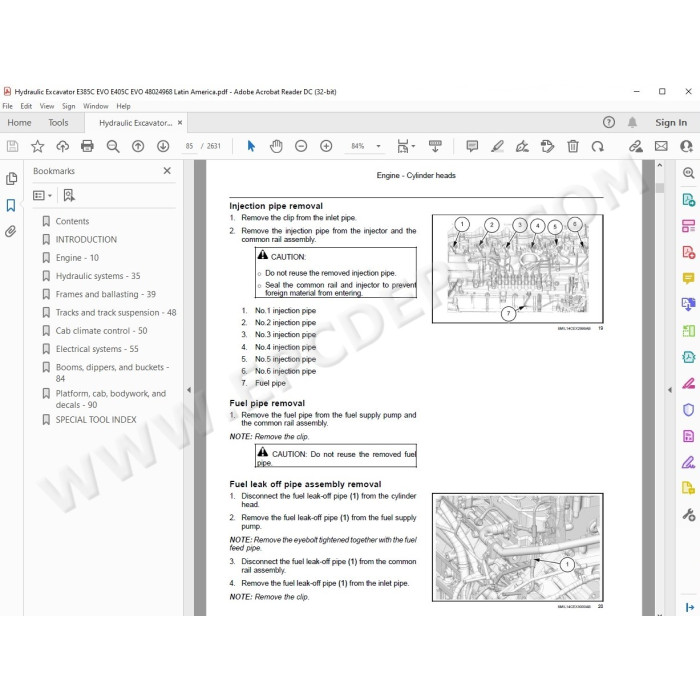Open the Electrical systems - 55 bookmark
Viewport: 700px width, 700px height.
click(x=97, y=349)
